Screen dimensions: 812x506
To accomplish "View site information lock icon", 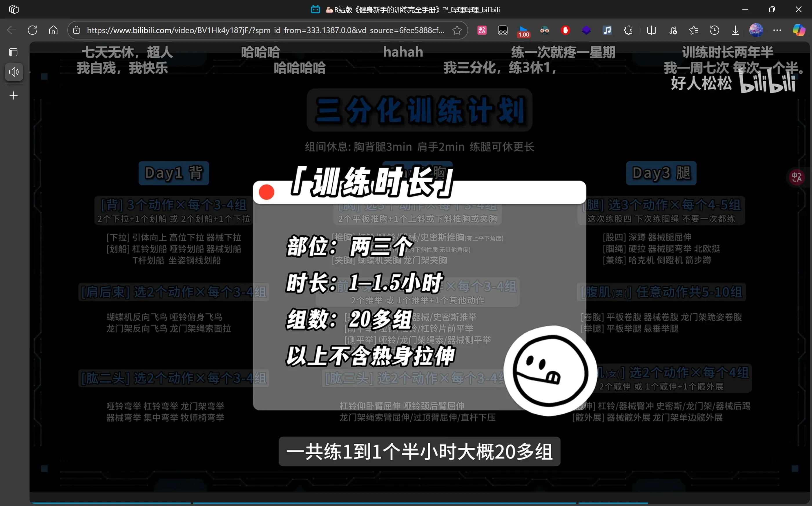I will (77, 30).
